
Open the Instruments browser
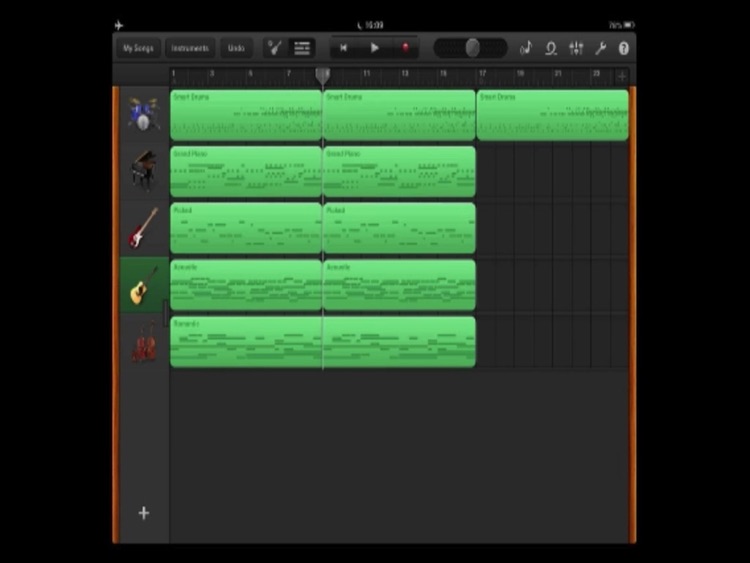pos(190,48)
